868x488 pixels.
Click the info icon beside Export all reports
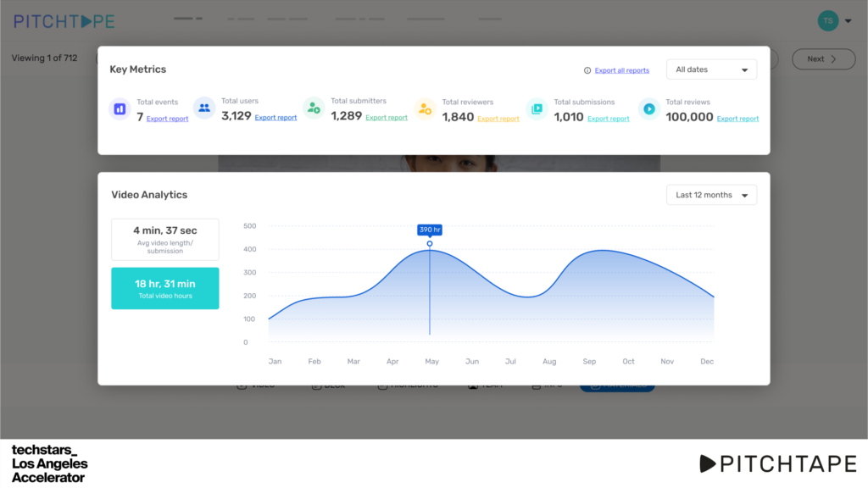587,70
